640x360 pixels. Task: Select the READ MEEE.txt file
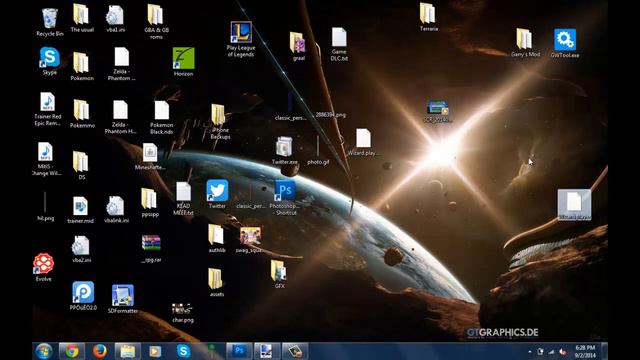(x=183, y=198)
